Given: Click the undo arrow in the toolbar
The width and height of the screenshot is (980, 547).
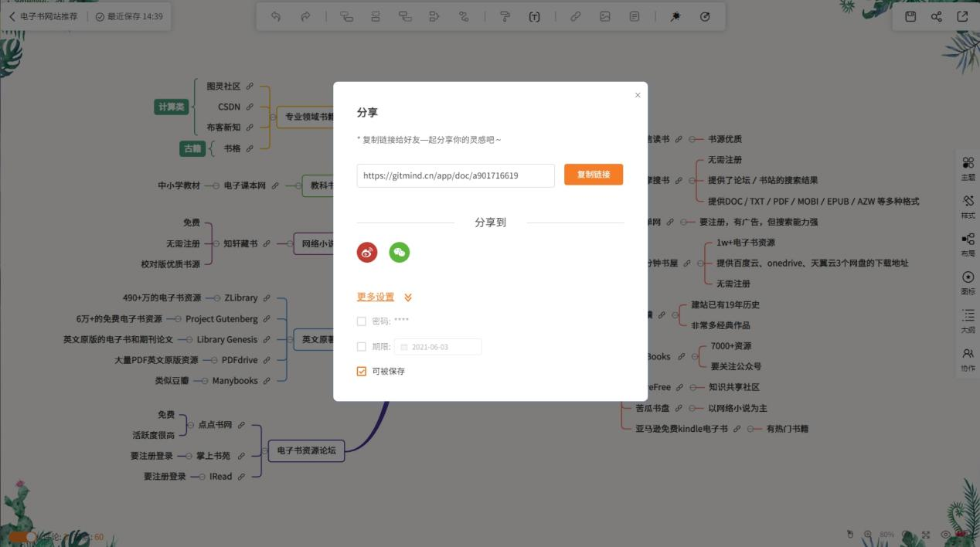Looking at the screenshot, I should [x=276, y=15].
